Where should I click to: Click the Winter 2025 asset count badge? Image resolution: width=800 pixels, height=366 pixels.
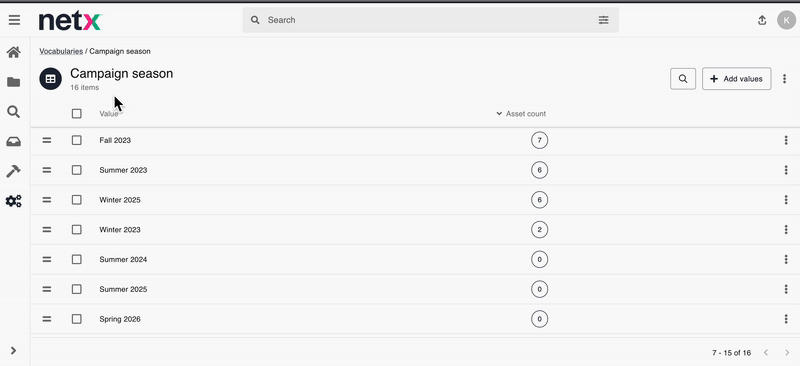point(539,200)
